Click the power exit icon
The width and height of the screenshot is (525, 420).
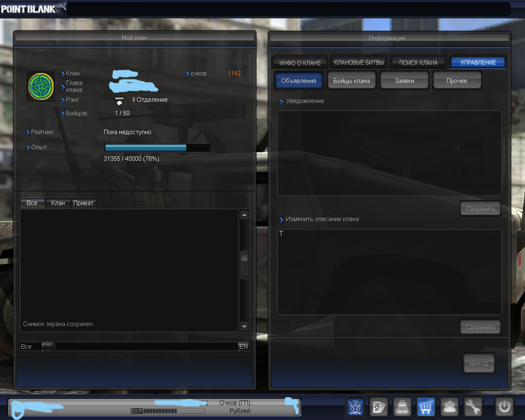tap(504, 407)
